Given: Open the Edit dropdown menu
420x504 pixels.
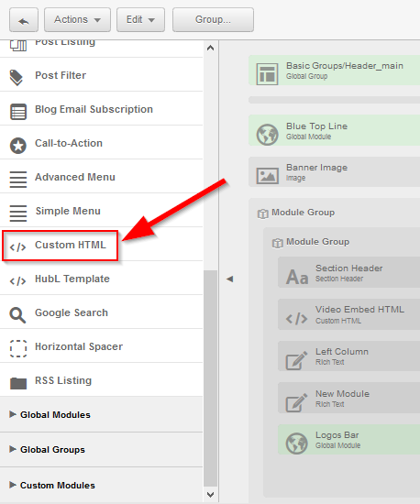Looking at the screenshot, I should (140, 20).
